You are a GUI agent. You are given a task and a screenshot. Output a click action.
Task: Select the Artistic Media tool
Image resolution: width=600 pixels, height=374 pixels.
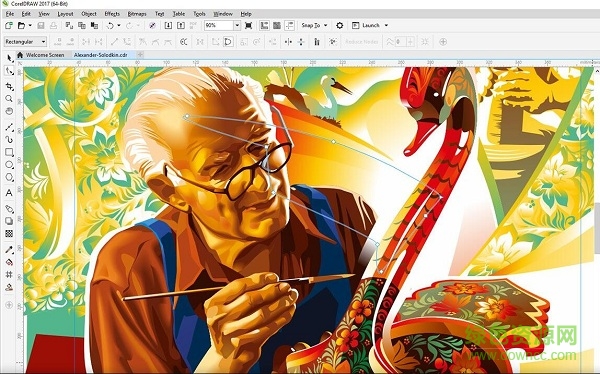pos(9,140)
